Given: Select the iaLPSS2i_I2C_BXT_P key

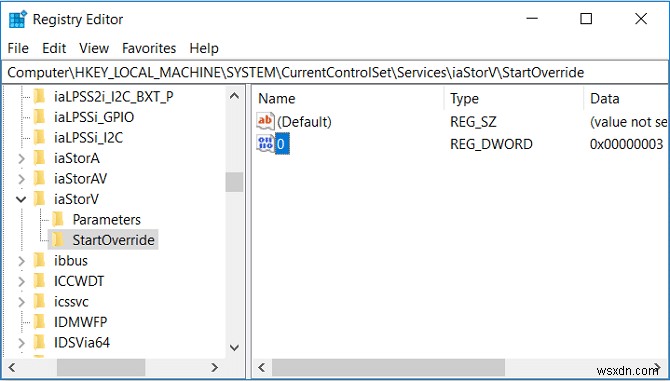Looking at the screenshot, I should (114, 97).
